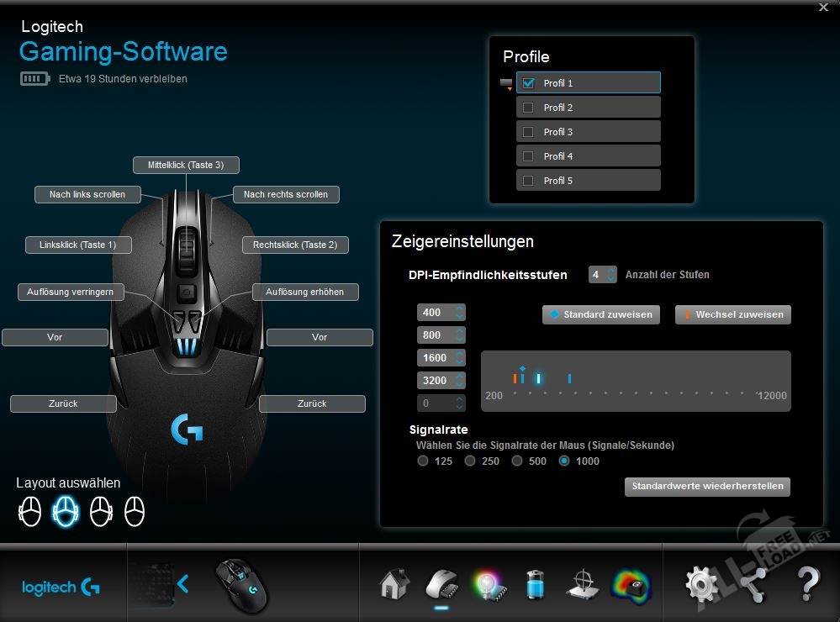Click Standardwerte wiederherstellen button

707,487
